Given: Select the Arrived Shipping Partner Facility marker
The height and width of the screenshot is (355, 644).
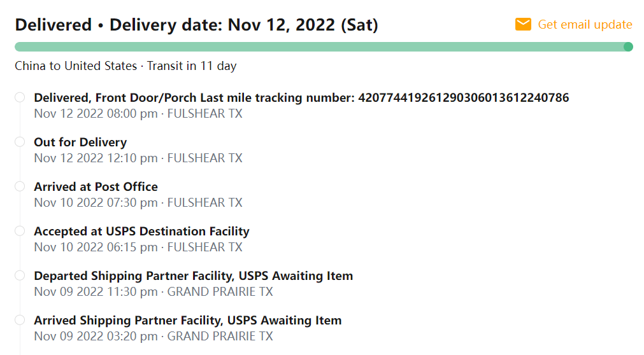Looking at the screenshot, I should pos(20,320).
